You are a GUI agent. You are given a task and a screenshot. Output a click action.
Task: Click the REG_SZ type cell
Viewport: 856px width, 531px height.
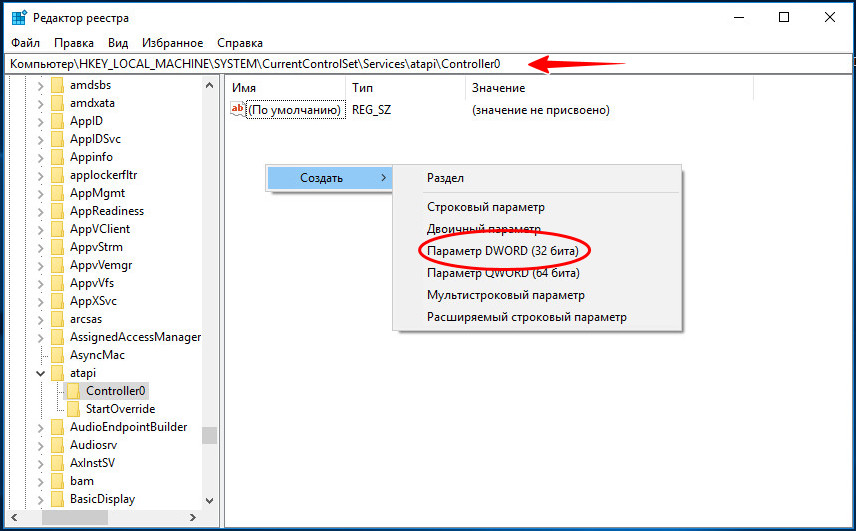[x=371, y=110]
